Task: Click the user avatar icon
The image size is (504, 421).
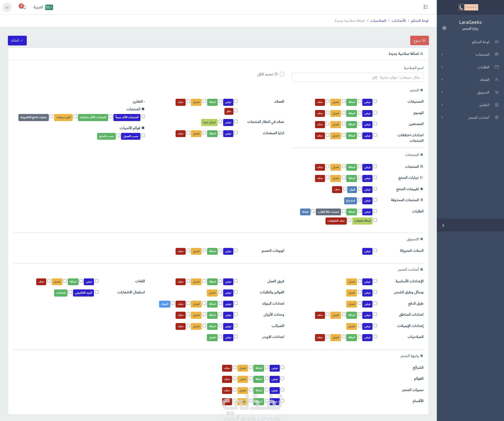Action: coord(7,7)
